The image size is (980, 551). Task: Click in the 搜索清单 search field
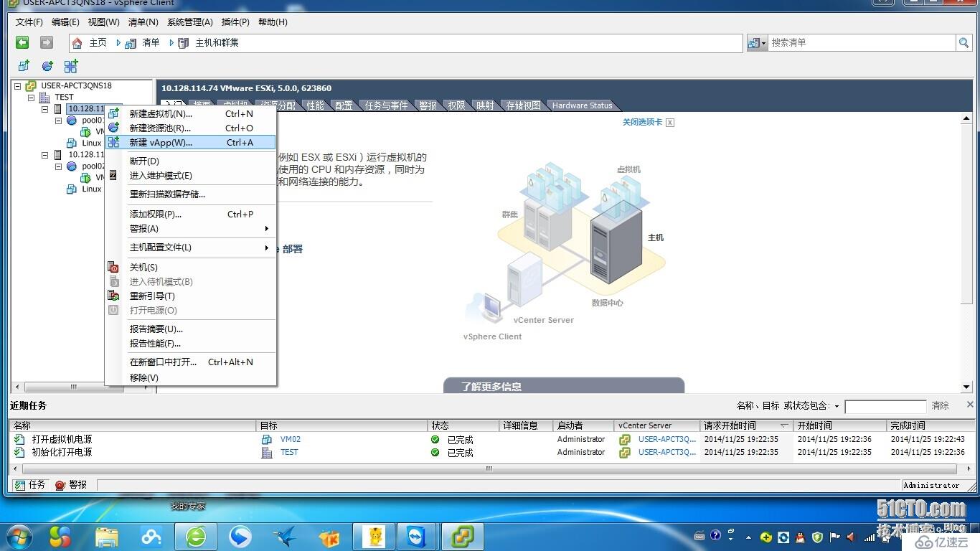[862, 43]
